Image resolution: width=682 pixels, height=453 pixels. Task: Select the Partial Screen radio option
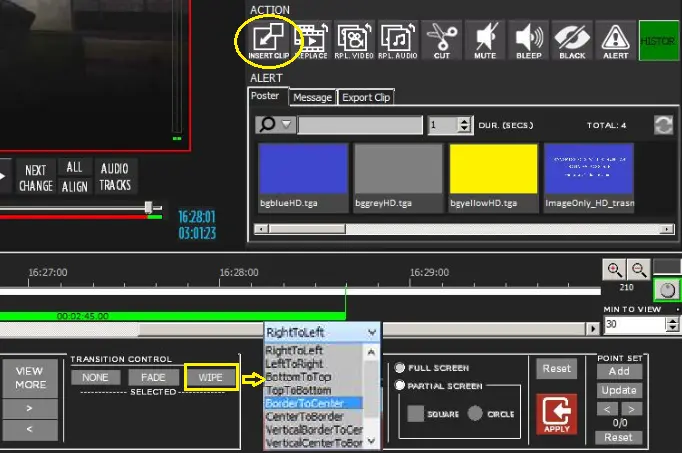tap(400, 386)
